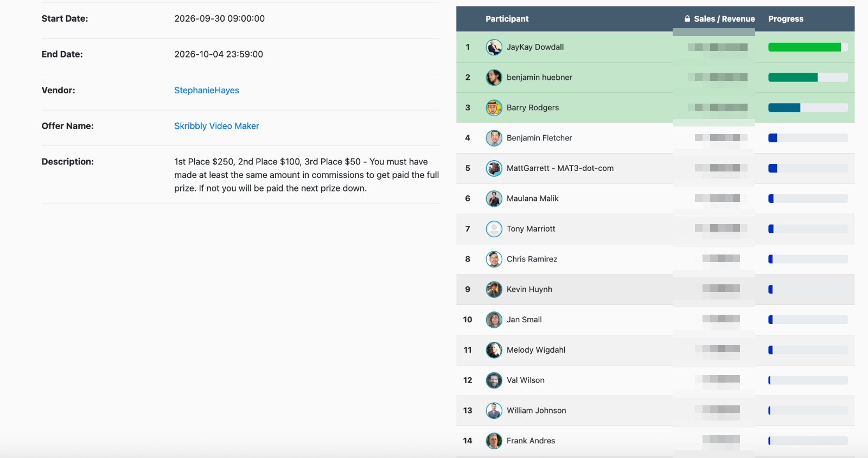Screen dimensions: 868x458
Task: Open the StephanieHayes vendor link
Action: click(x=207, y=90)
